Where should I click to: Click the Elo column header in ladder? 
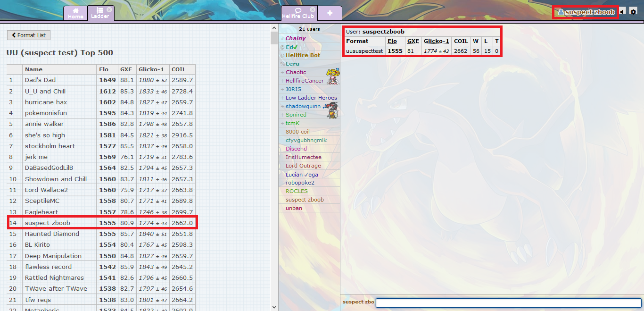103,69
